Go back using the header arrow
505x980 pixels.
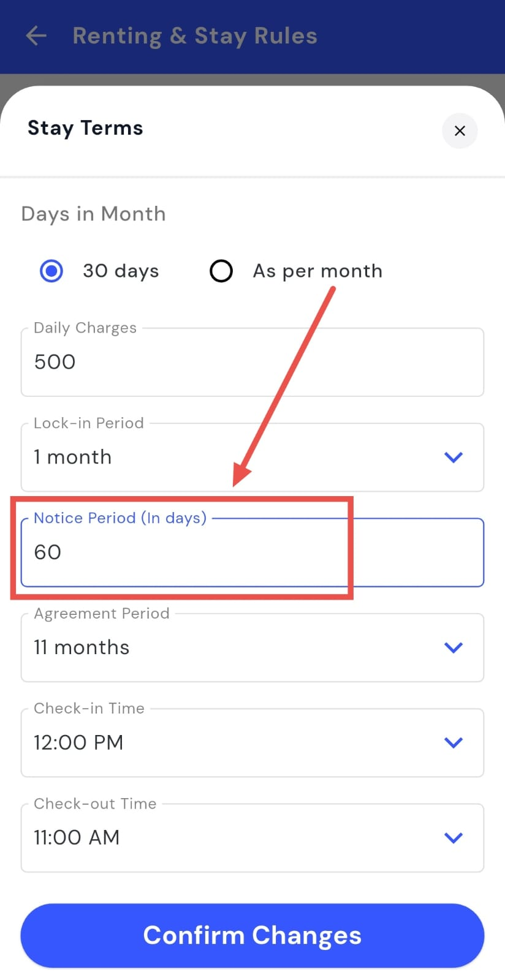[x=36, y=36]
